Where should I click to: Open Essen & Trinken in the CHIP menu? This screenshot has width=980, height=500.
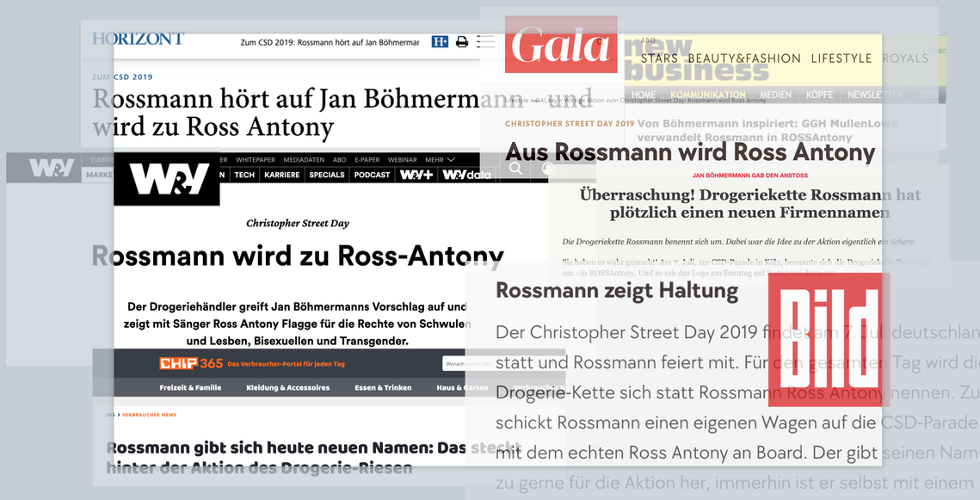383,387
